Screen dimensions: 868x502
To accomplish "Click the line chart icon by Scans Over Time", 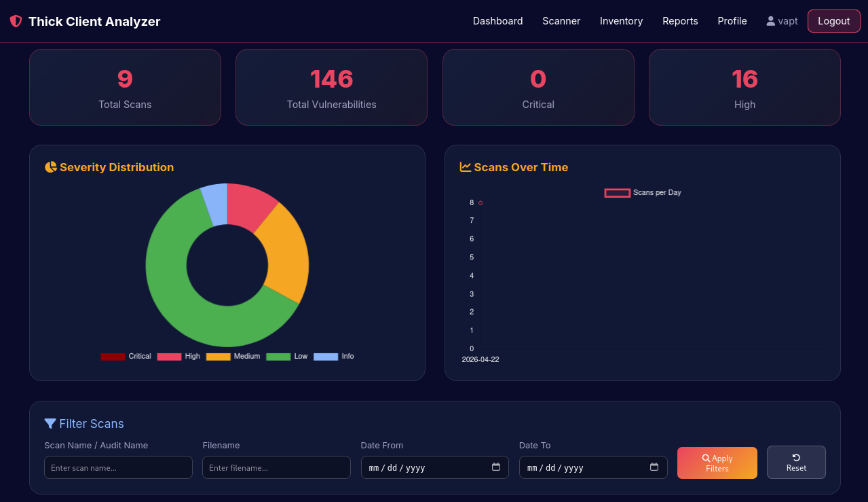I will click(x=466, y=167).
